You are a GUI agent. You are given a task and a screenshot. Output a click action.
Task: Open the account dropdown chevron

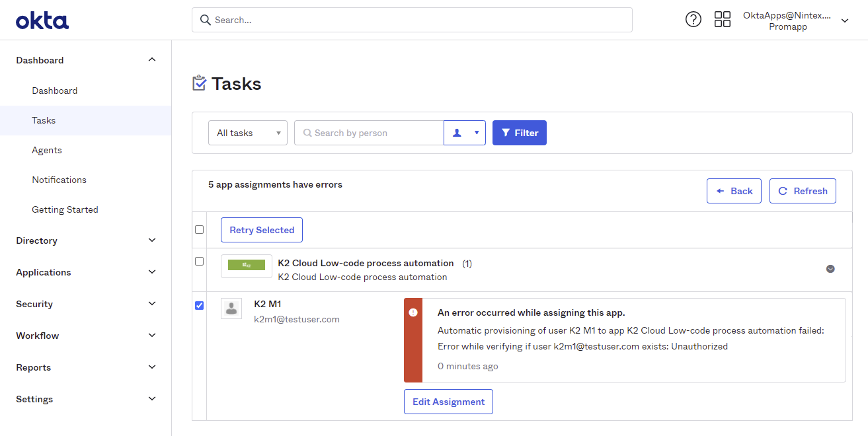coord(844,20)
